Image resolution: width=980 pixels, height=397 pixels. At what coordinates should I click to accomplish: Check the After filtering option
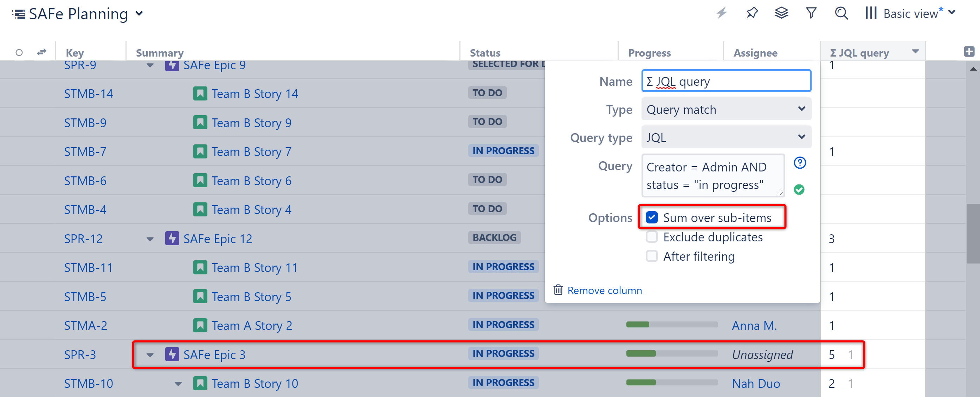coord(652,256)
